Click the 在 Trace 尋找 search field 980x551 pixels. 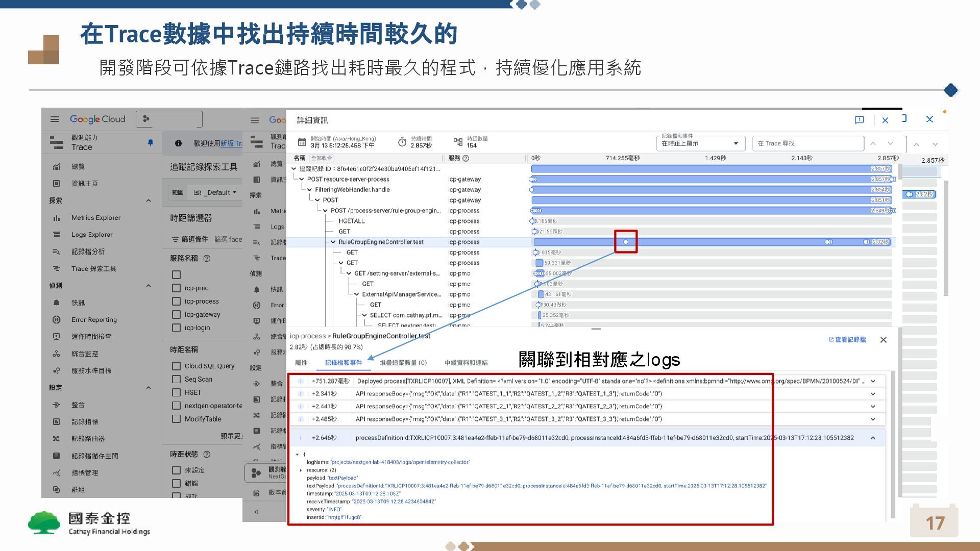[x=807, y=143]
